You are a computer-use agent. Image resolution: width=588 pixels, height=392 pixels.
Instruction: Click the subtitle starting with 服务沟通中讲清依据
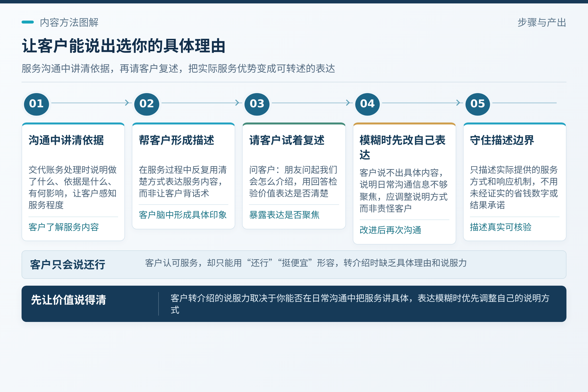tap(178, 68)
